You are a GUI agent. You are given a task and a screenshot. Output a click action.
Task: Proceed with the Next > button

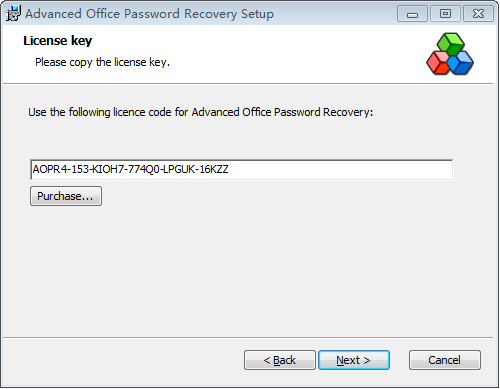point(354,360)
